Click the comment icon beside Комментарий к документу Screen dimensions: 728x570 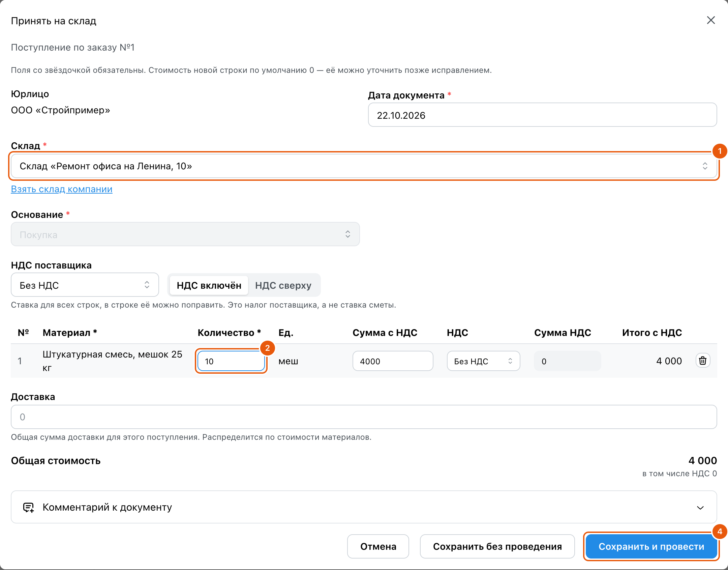pos(28,507)
